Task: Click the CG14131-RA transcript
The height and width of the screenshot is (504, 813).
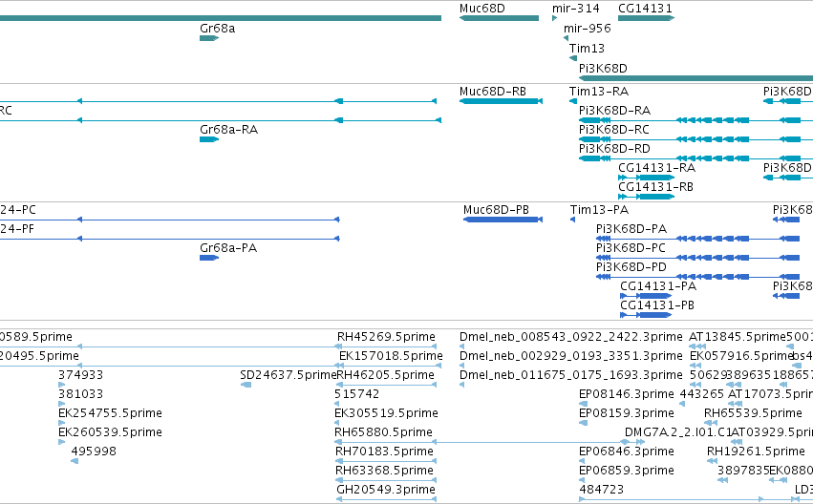Action: 646,178
